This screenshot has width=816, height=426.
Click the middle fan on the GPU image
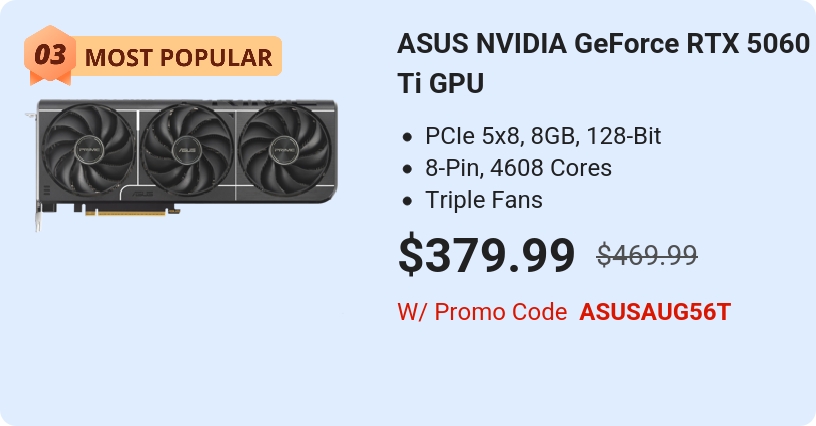186,150
